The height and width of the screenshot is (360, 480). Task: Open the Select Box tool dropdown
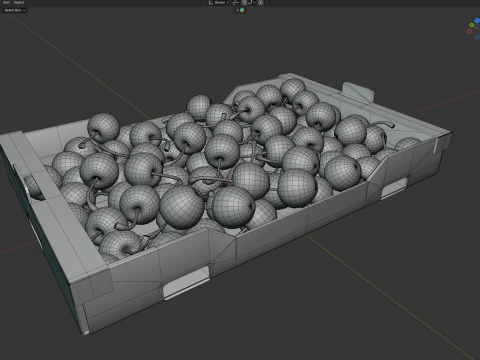(14, 10)
